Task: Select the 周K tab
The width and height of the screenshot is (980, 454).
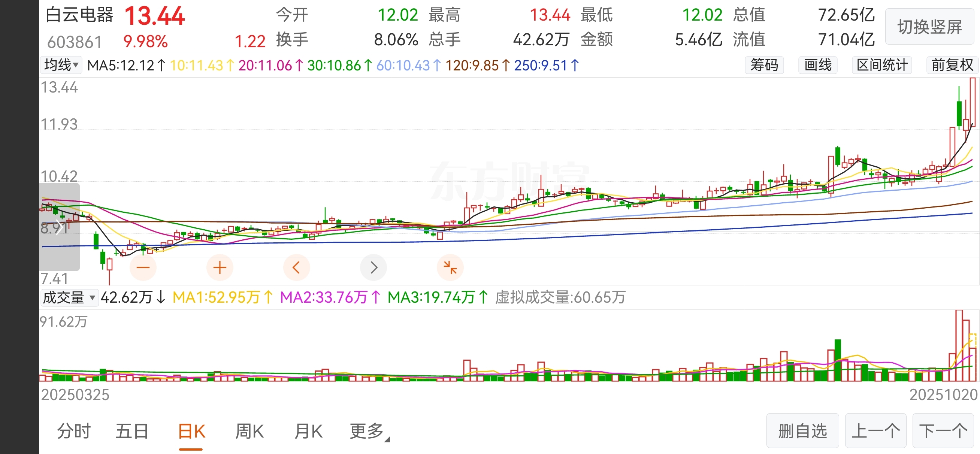Action: [249, 431]
